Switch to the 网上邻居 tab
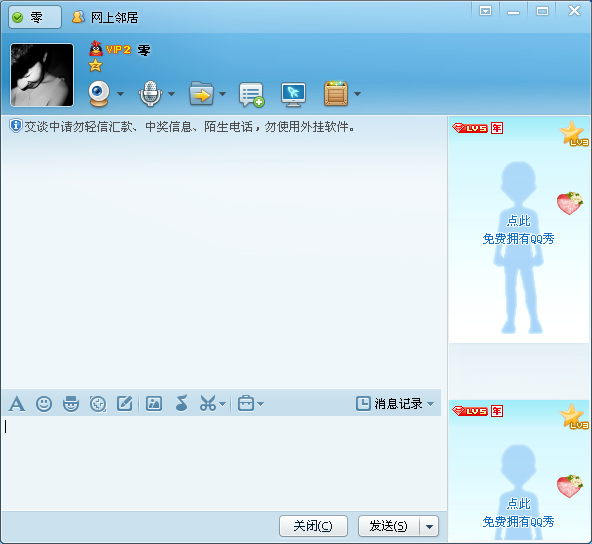This screenshot has width=592, height=544. click(x=105, y=17)
